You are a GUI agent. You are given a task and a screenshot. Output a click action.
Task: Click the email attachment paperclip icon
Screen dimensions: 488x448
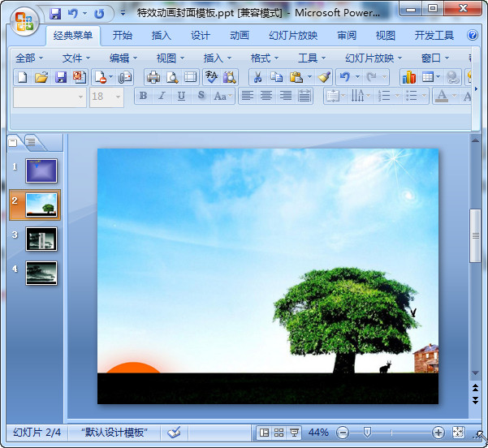point(125,77)
